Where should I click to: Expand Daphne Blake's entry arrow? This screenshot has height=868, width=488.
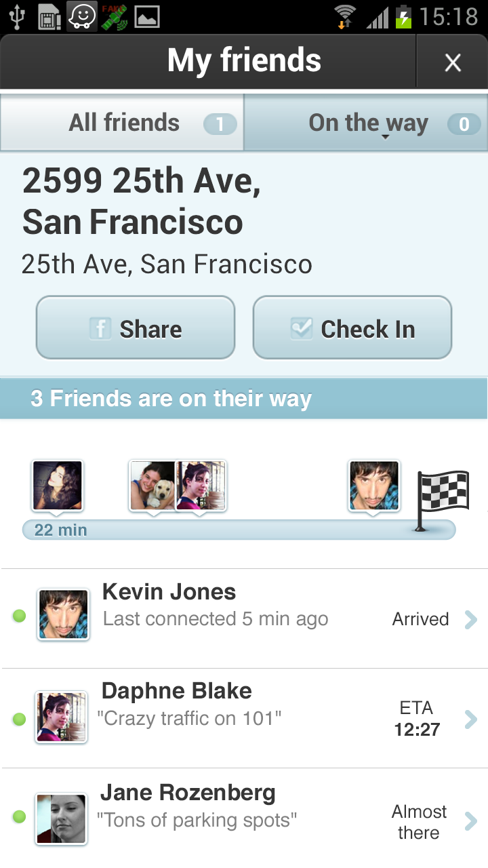click(470, 719)
